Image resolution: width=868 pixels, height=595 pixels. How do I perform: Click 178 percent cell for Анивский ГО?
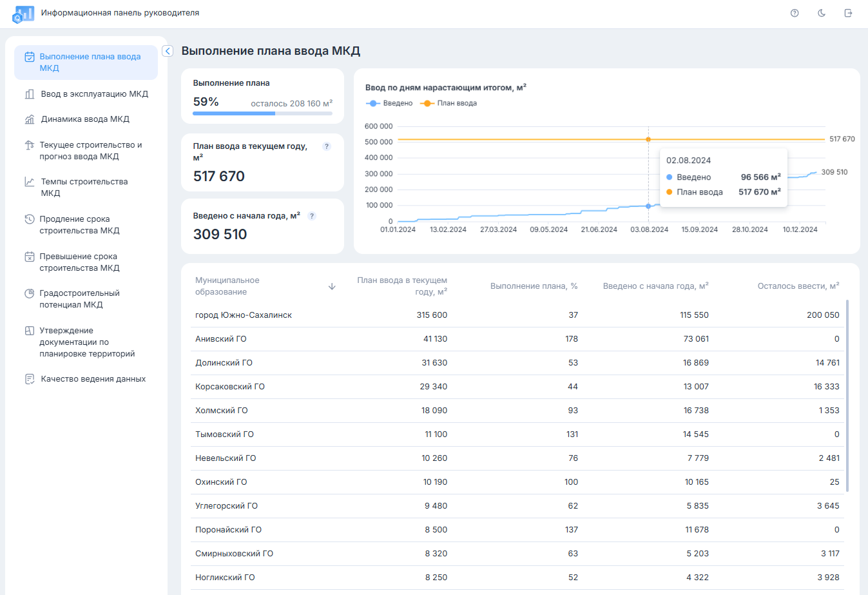coord(572,339)
